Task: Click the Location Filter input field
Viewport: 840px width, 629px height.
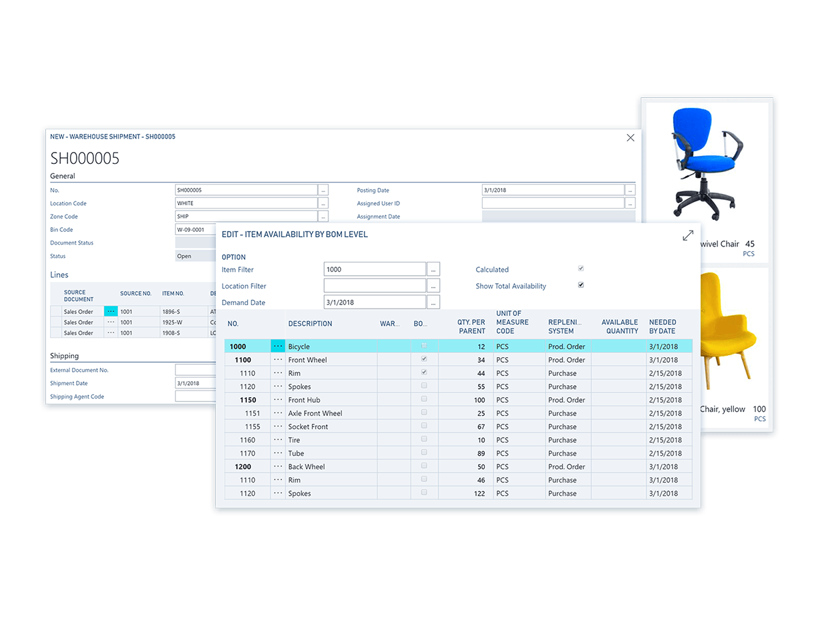Action: [x=375, y=286]
